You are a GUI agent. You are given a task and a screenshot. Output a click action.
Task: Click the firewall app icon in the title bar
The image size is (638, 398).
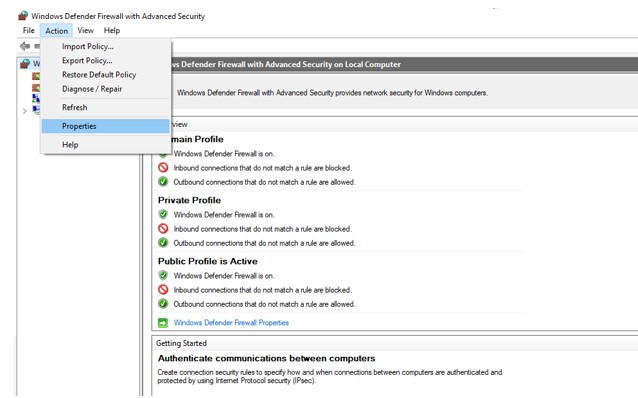point(23,16)
